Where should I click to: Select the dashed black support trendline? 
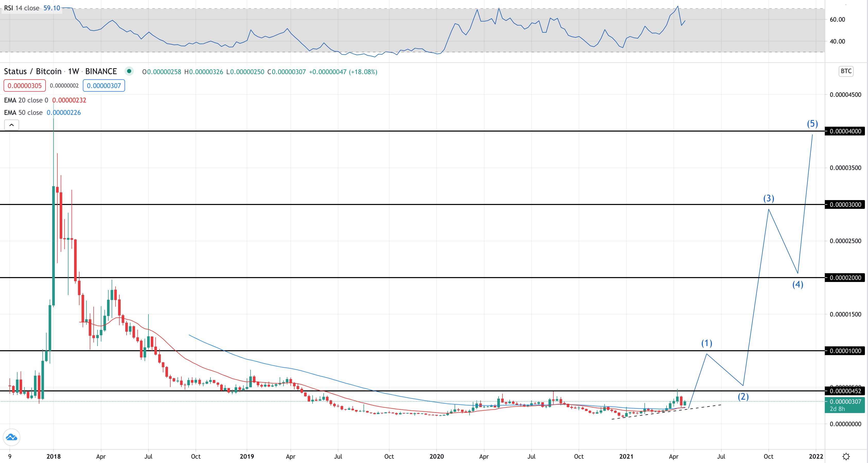tap(666, 412)
